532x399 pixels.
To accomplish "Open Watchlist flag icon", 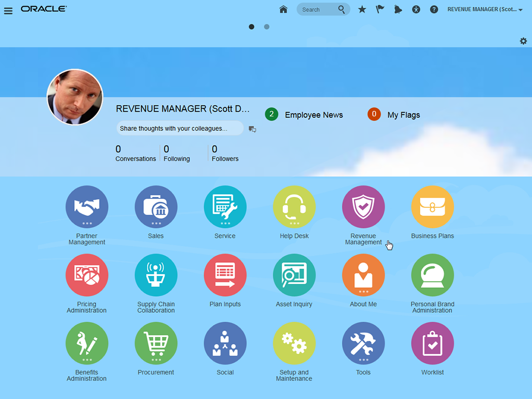I will click(380, 9).
